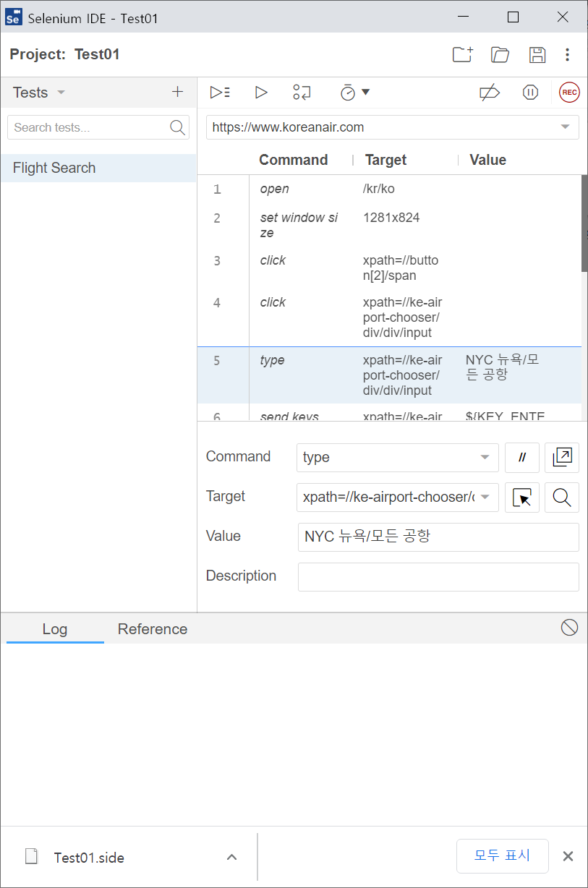This screenshot has height=888, width=588.
Task: Select target in page using pointer icon
Action: pos(522,497)
